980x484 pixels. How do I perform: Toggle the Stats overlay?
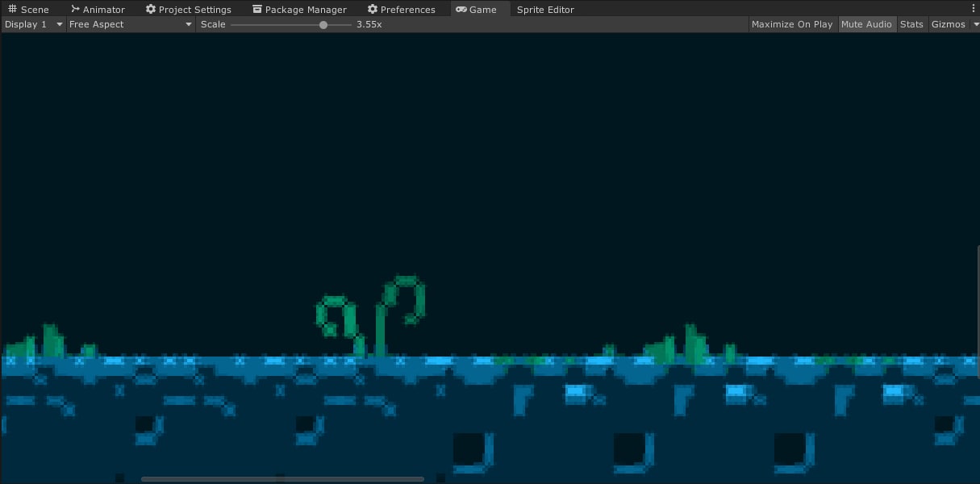911,24
